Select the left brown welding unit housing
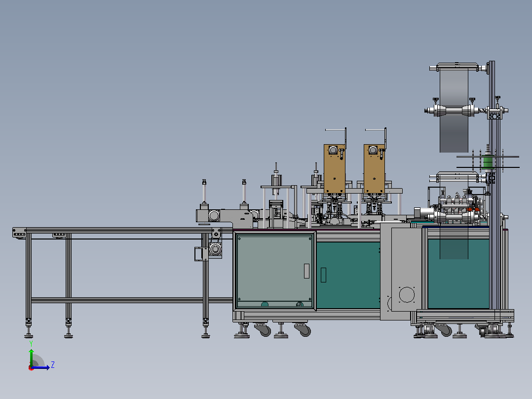The image size is (532, 399). point(334,169)
